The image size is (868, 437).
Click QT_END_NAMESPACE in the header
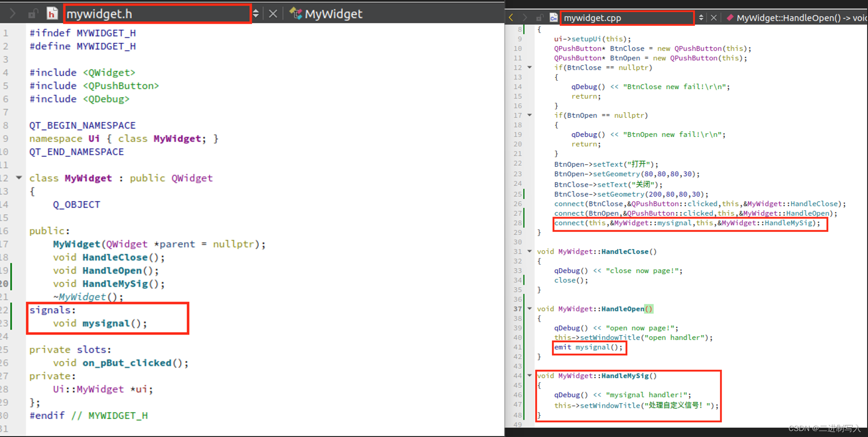coord(77,152)
